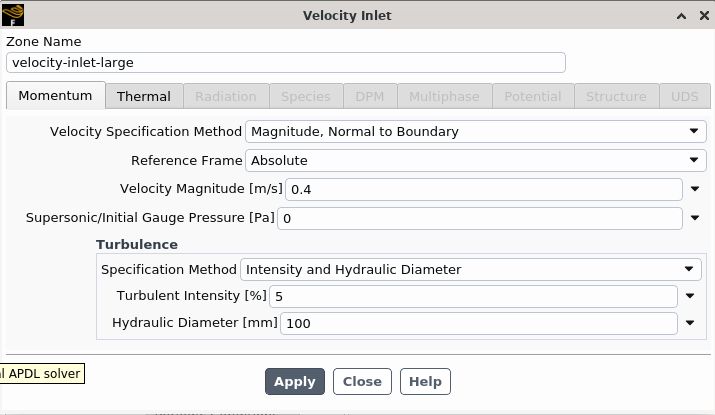Click the Hydraulic Diameter input field
This screenshot has width=715, height=415.
(478, 323)
